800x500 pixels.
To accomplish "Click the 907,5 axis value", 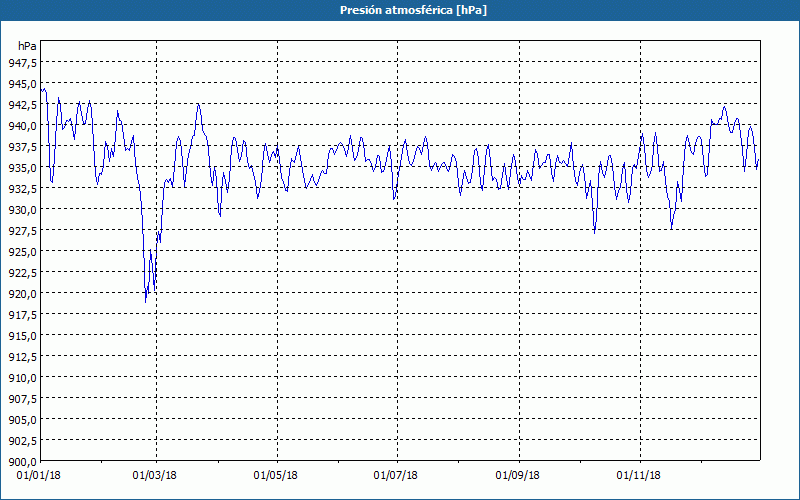I will click(22, 399).
